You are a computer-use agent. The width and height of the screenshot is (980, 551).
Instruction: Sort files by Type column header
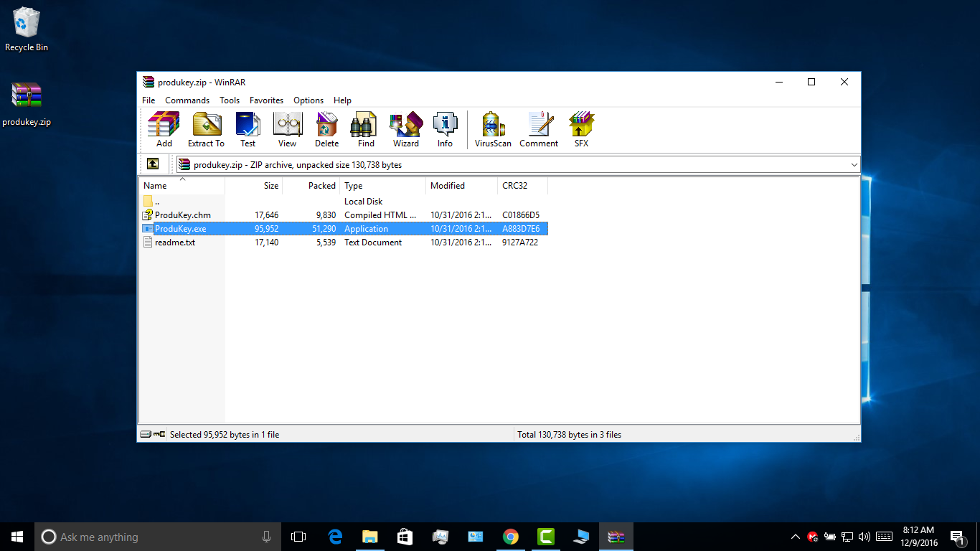(383, 186)
